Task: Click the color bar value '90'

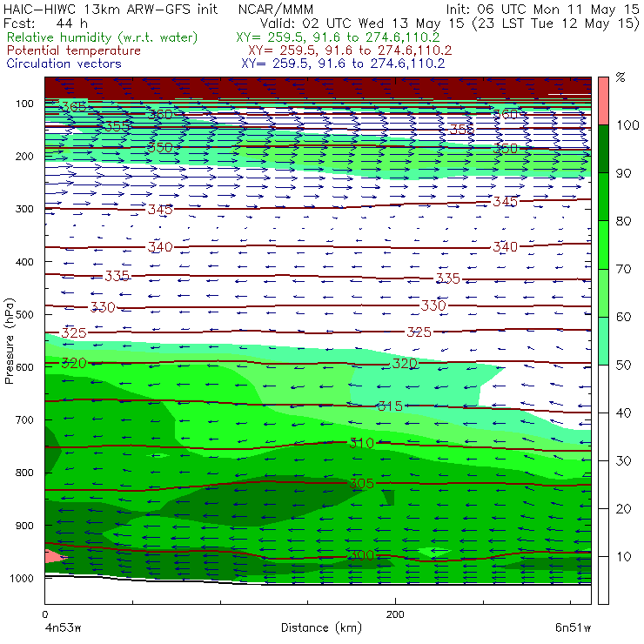Action: pos(623,173)
